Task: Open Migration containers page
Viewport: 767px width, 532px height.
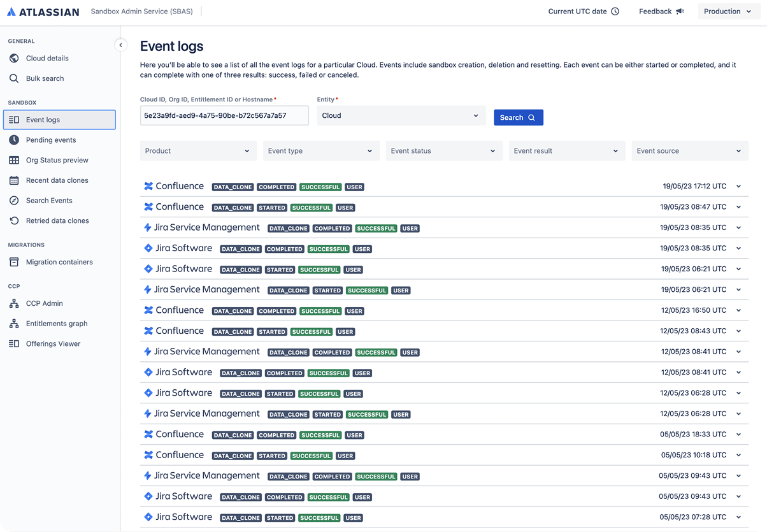Action: tap(59, 262)
